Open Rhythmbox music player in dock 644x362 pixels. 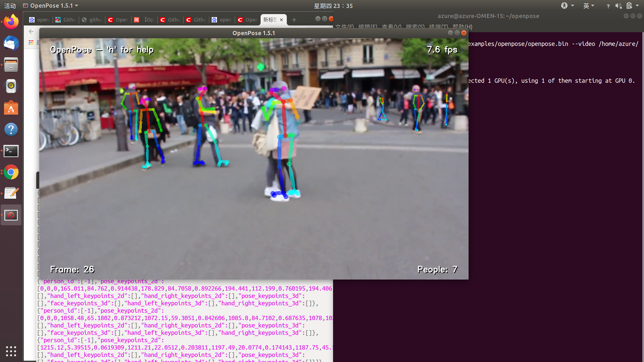click(11, 86)
